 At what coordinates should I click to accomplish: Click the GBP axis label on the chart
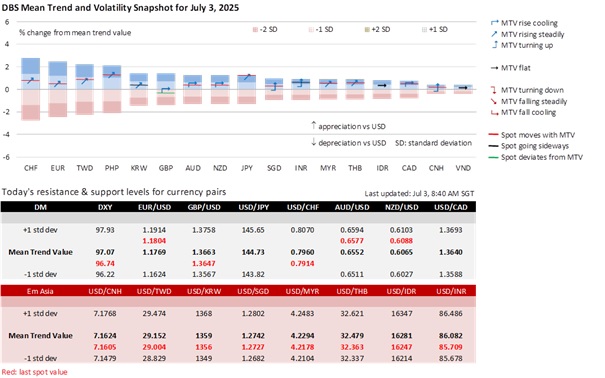click(166, 168)
